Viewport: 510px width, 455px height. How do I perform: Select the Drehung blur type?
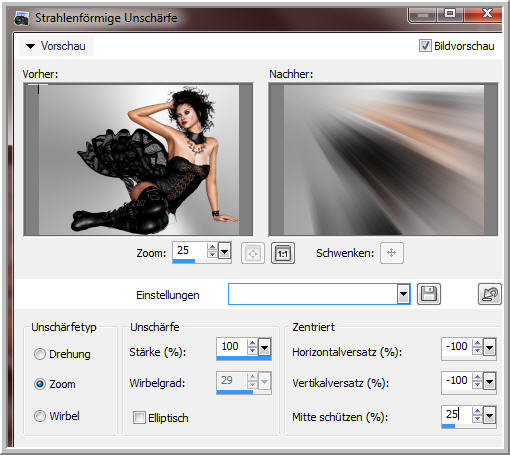40,354
